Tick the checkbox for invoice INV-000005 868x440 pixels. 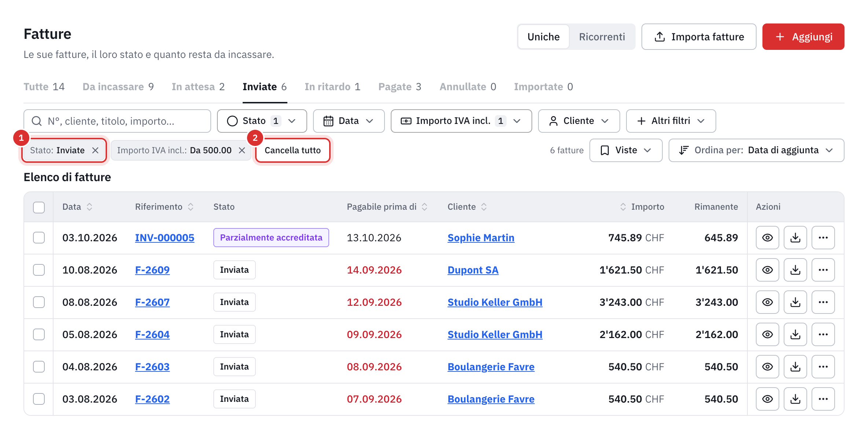point(39,238)
